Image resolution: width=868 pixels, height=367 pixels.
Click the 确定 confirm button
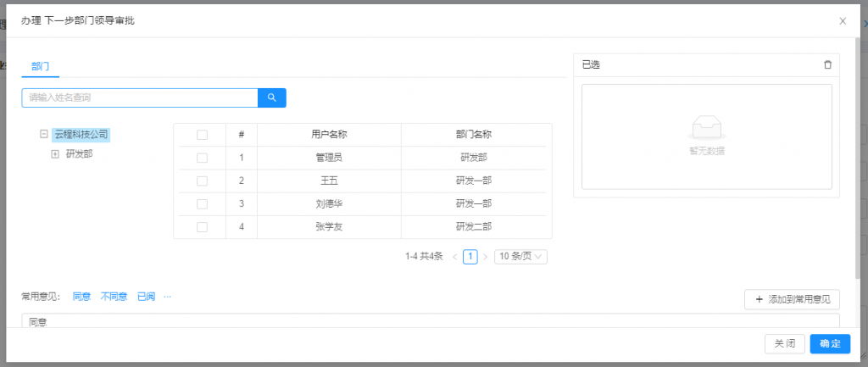click(x=830, y=343)
